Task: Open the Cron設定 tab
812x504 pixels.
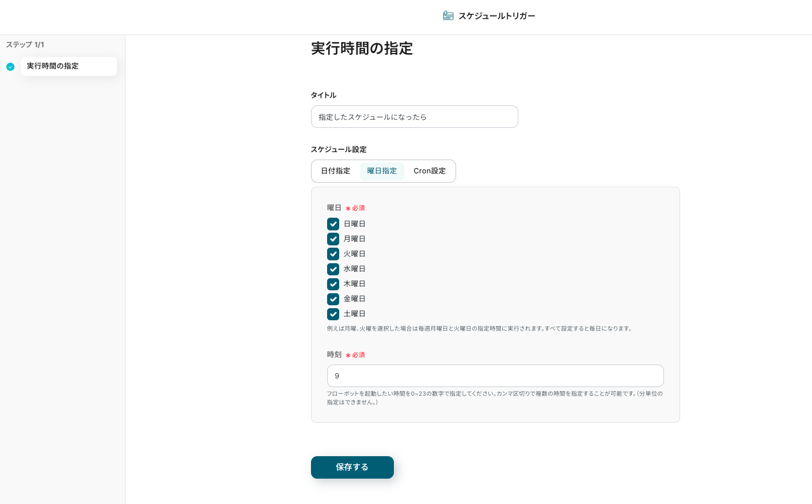Action: tap(430, 171)
